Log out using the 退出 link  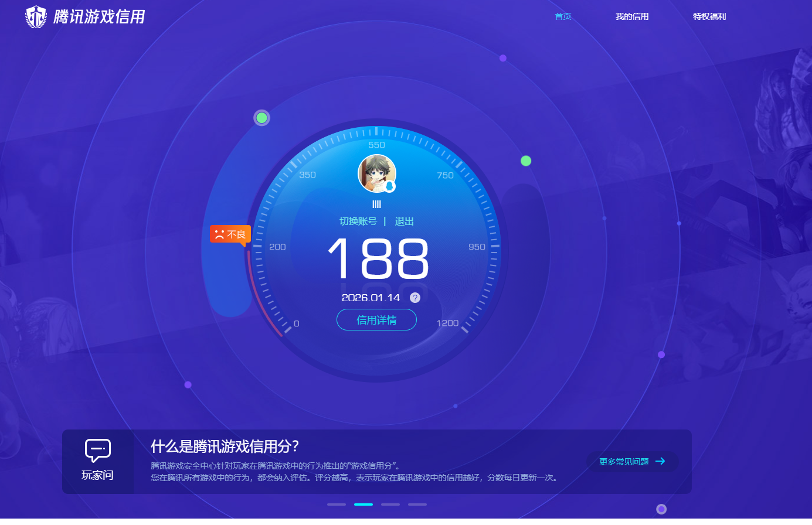click(405, 221)
